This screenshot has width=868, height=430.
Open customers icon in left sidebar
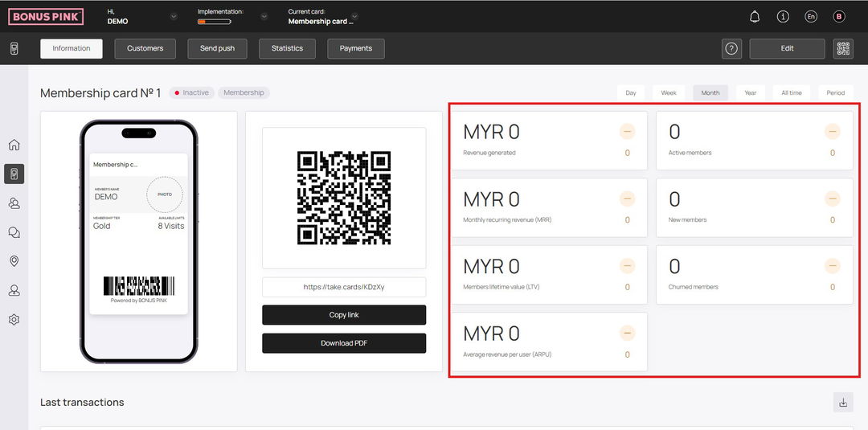(14, 203)
